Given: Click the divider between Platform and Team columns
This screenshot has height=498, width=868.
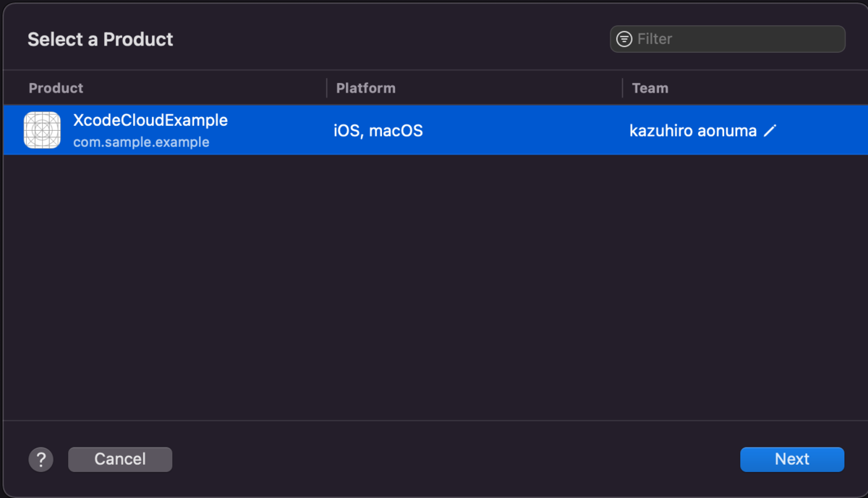Looking at the screenshot, I should [622, 87].
